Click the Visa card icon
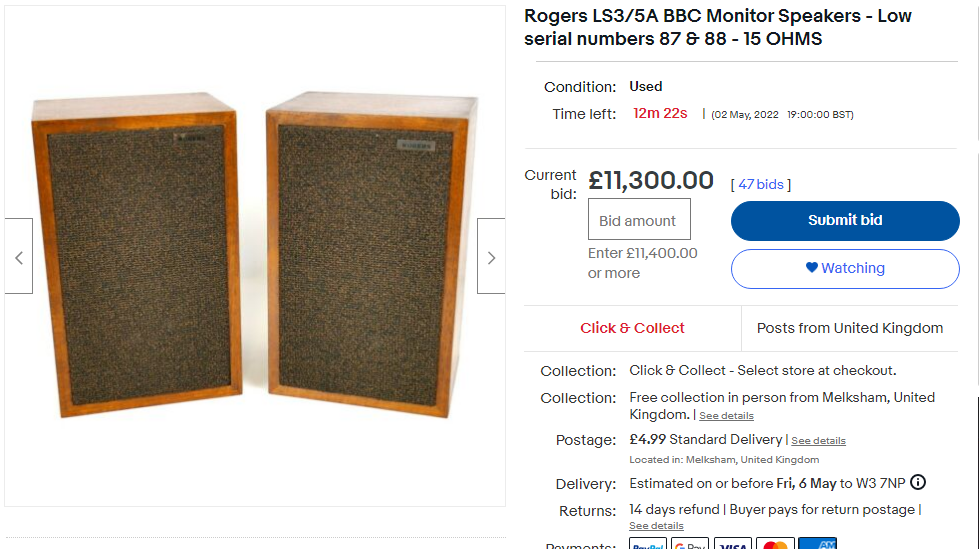The height and width of the screenshot is (549, 979). [732, 543]
